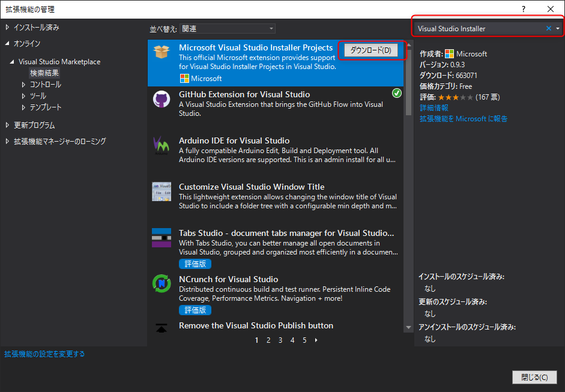565x392 pixels.
Task: Expand the ツール node
Action: [24, 96]
